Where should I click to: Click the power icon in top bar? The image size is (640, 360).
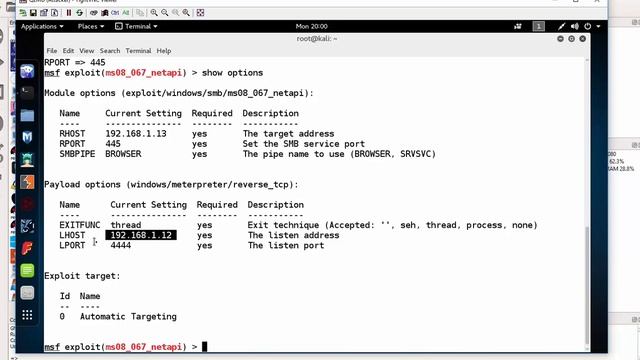[587, 26]
